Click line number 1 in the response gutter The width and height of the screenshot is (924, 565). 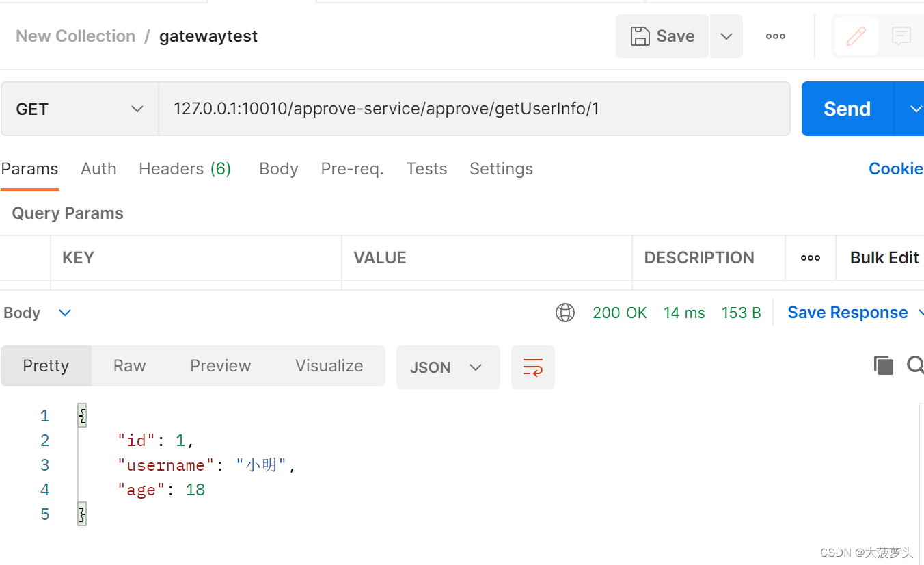coord(44,416)
